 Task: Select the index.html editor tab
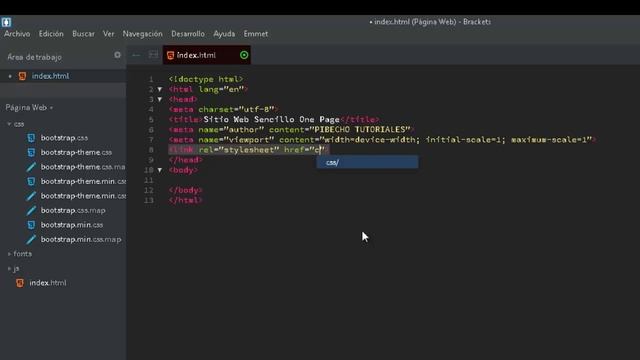click(207, 55)
